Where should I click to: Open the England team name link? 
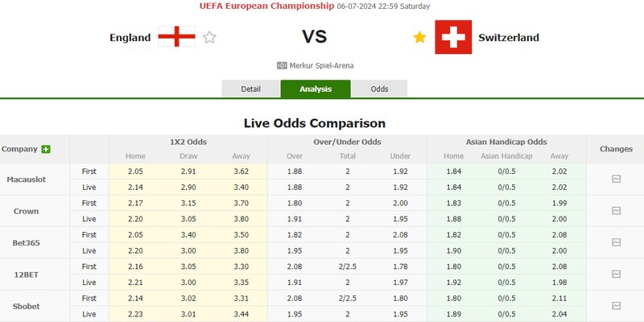pos(130,37)
